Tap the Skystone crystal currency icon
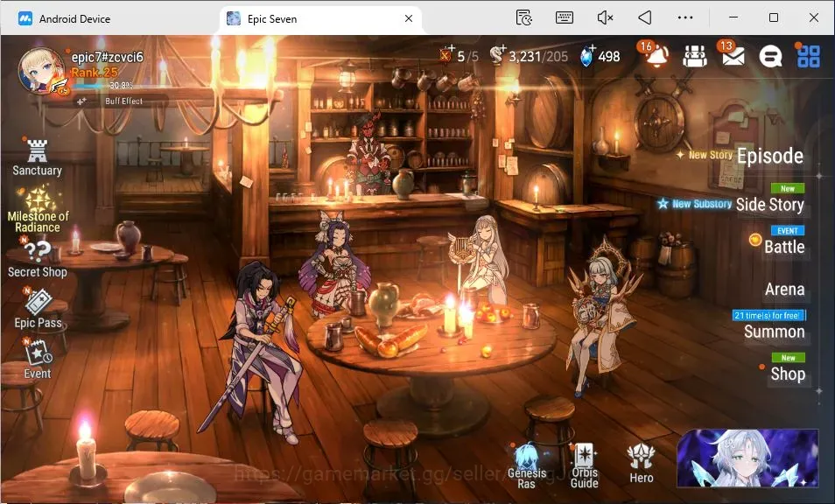Screen dimensions: 835x504 tap(586, 56)
